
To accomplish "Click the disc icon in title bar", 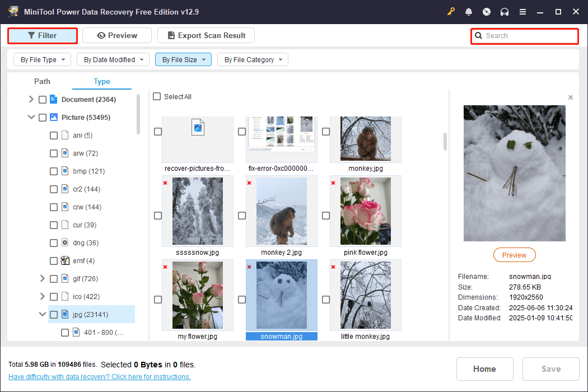I will pos(487,12).
